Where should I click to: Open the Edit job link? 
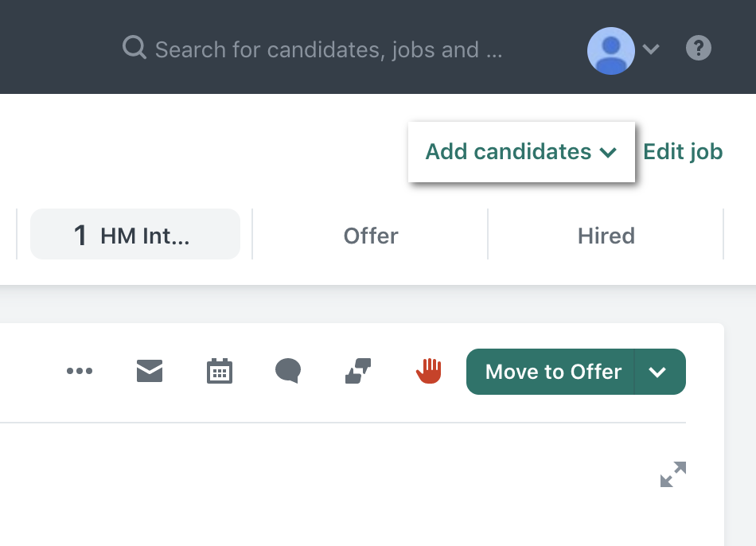coord(683,151)
